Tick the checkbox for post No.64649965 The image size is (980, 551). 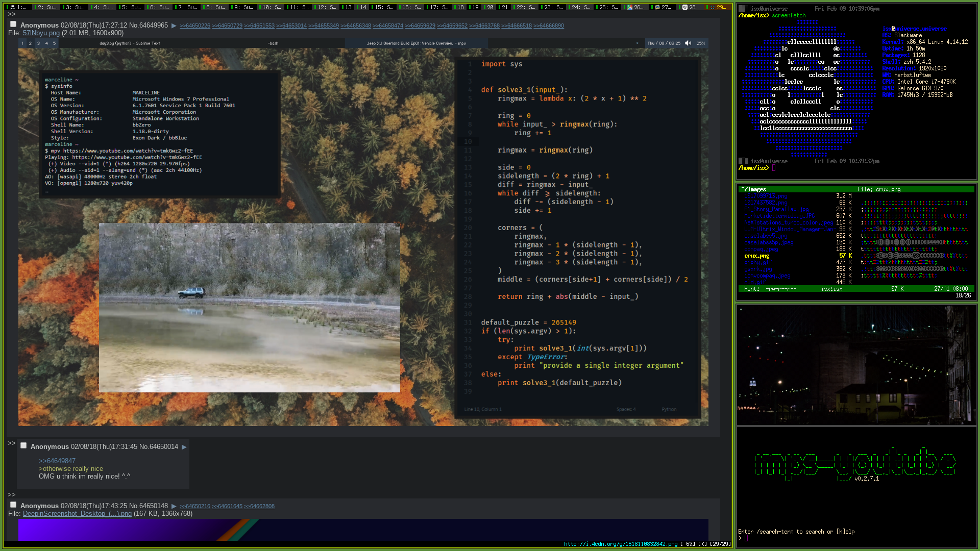(x=13, y=24)
